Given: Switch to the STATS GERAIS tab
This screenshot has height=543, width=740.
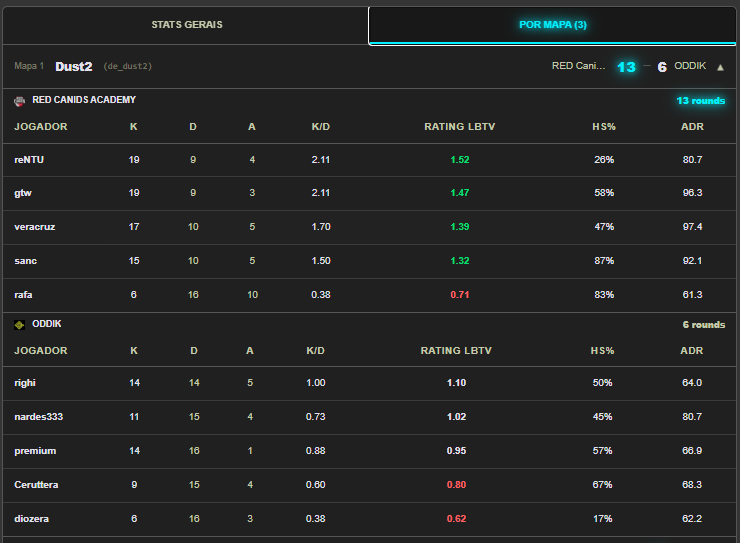Looking at the screenshot, I should [x=186, y=25].
